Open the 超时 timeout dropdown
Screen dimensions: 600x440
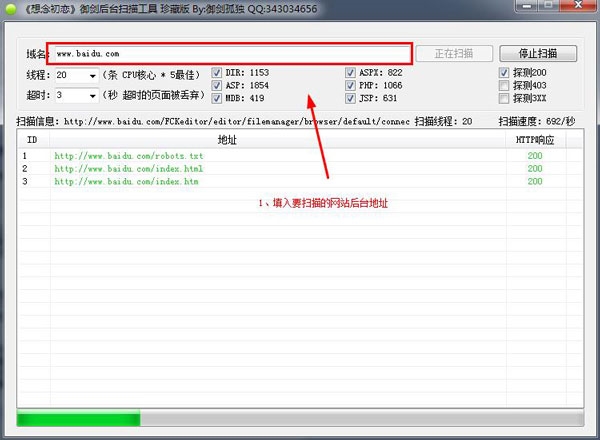point(92,95)
